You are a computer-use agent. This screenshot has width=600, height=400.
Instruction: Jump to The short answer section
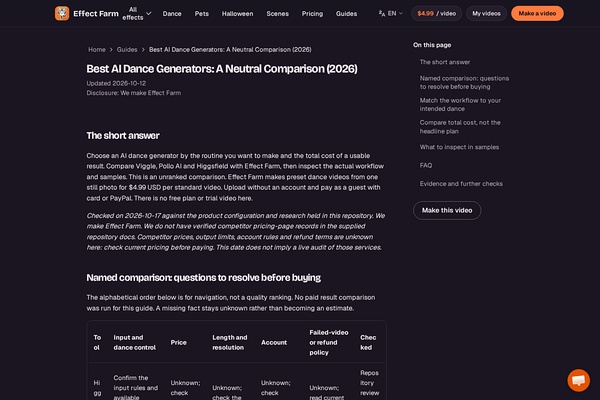pyautogui.click(x=445, y=62)
